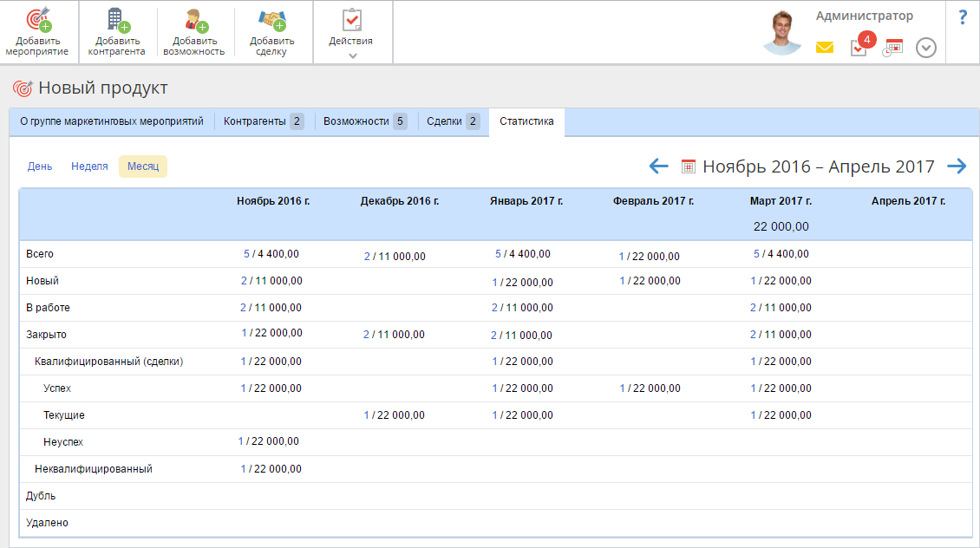Open calendar date picker beside period title
980x548 pixels.
tap(689, 166)
